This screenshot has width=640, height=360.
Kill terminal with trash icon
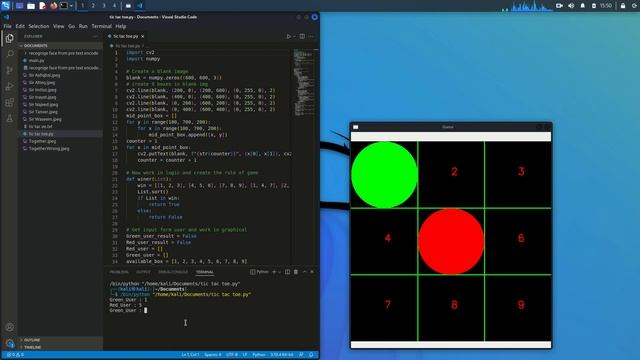click(x=296, y=272)
